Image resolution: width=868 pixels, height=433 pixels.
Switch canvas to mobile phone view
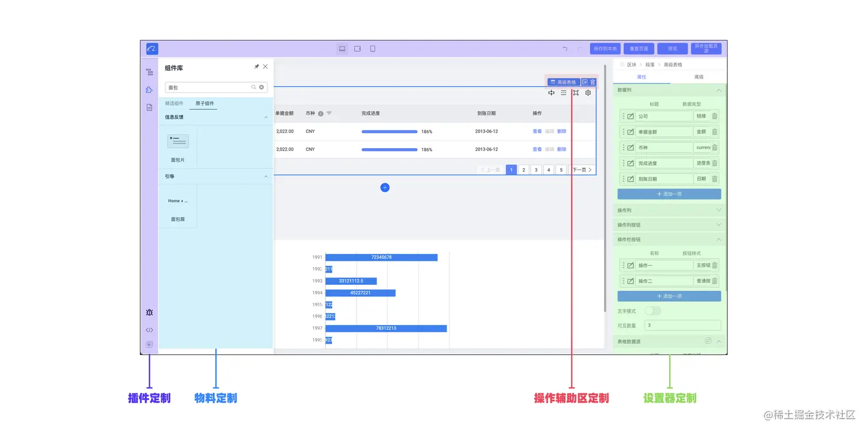373,49
